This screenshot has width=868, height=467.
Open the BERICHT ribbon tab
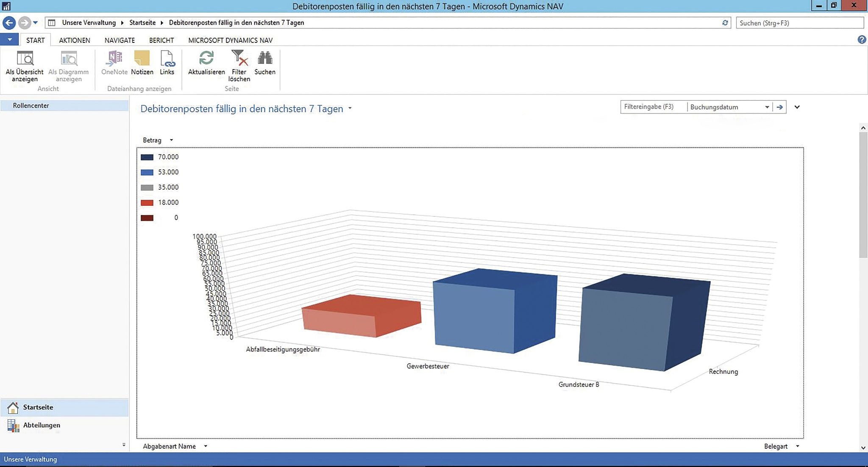tap(161, 40)
